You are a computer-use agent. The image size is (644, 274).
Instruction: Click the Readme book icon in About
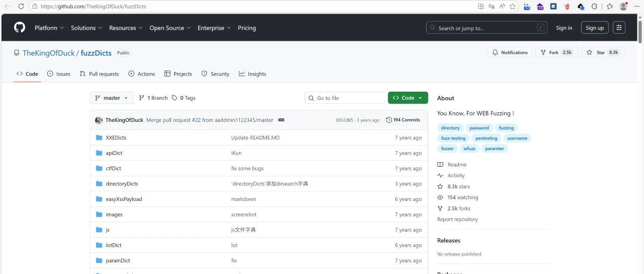(440, 165)
